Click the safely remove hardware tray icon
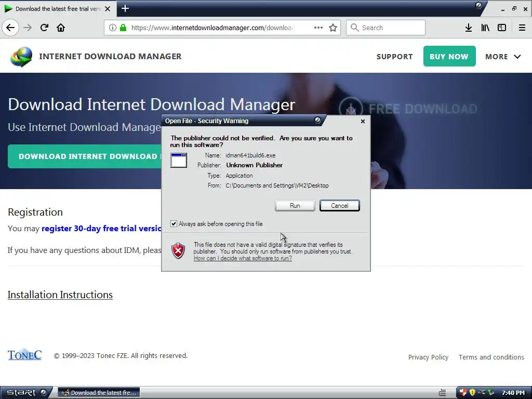The image size is (532, 399). pyautogui.click(x=490, y=393)
